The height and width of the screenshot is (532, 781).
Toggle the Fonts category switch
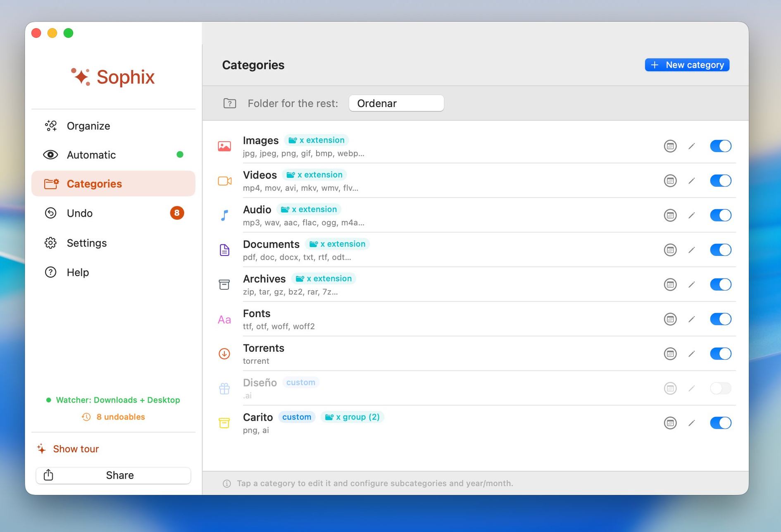coord(720,319)
